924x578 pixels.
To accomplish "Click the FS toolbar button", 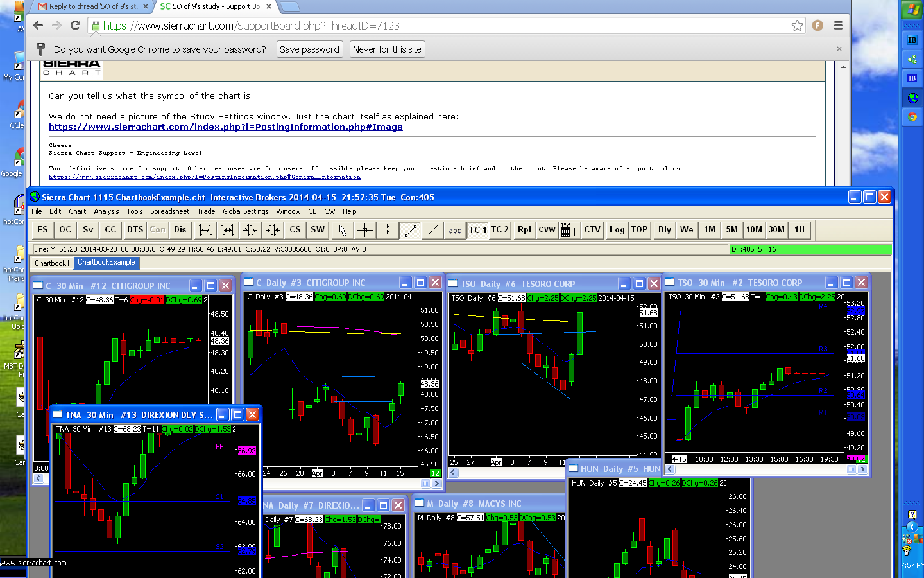I will click(42, 230).
